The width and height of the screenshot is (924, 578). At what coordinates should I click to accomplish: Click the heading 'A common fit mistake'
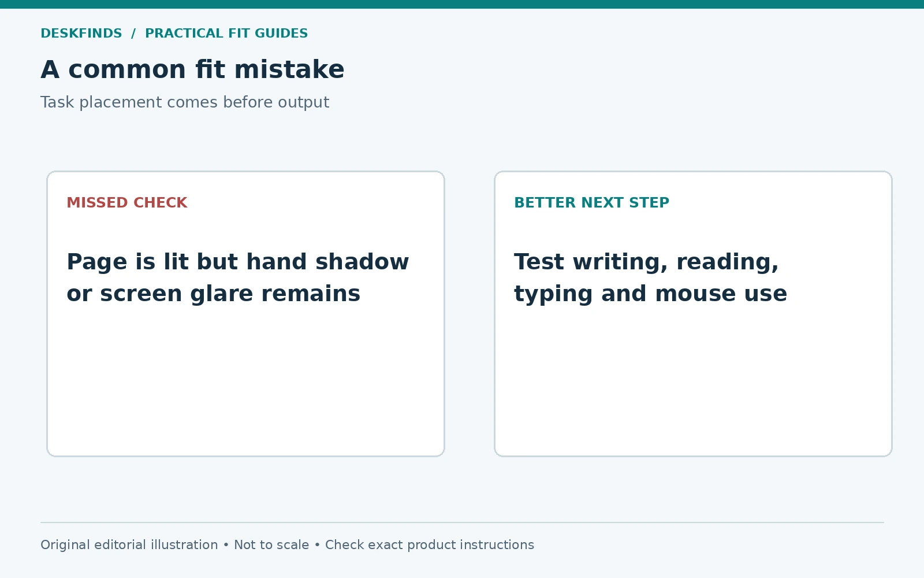192,69
